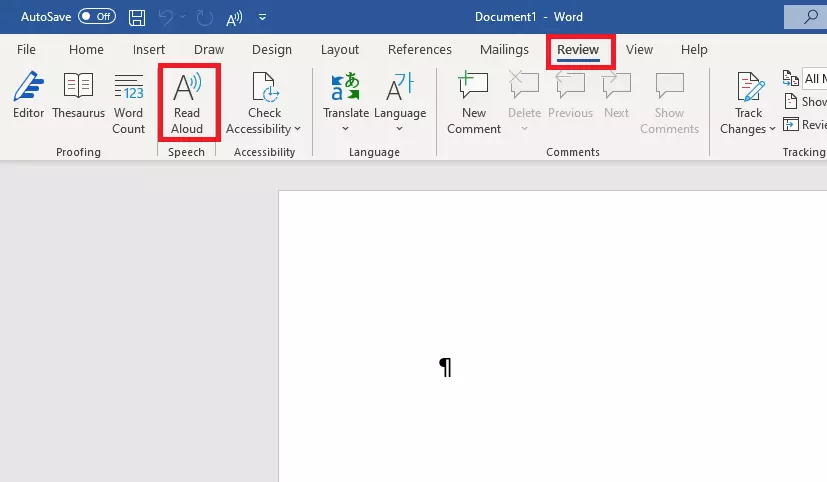
Task: Select the Insert tab
Action: click(149, 50)
